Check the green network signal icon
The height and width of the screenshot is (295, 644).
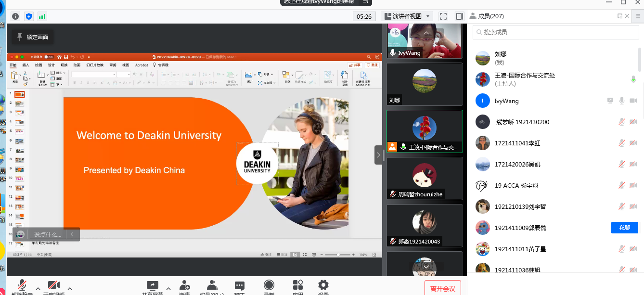[x=42, y=16]
